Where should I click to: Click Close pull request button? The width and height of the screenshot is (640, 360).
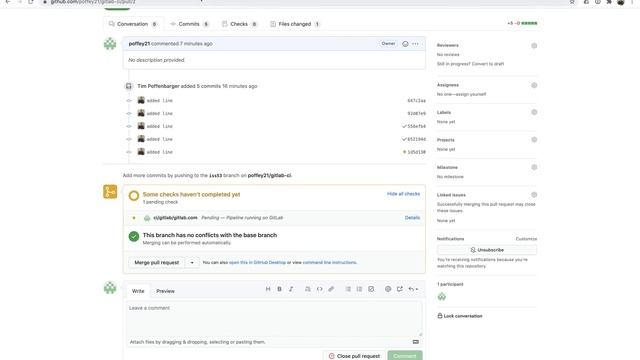354,356
